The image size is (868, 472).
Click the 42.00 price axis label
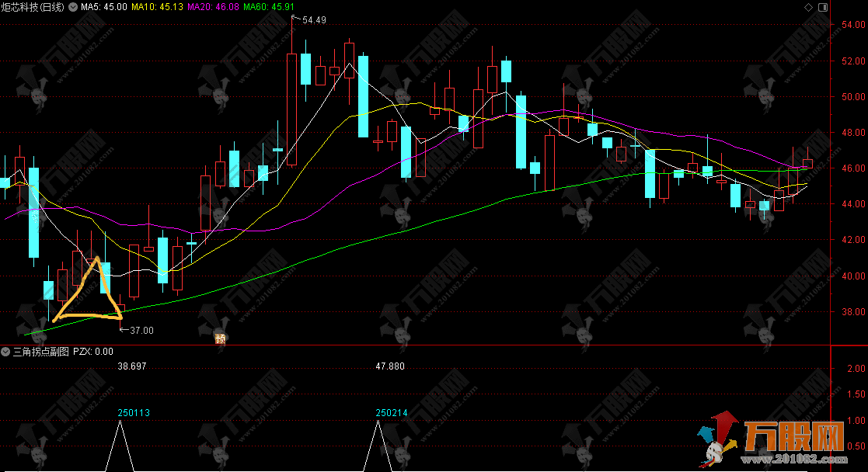853,240
